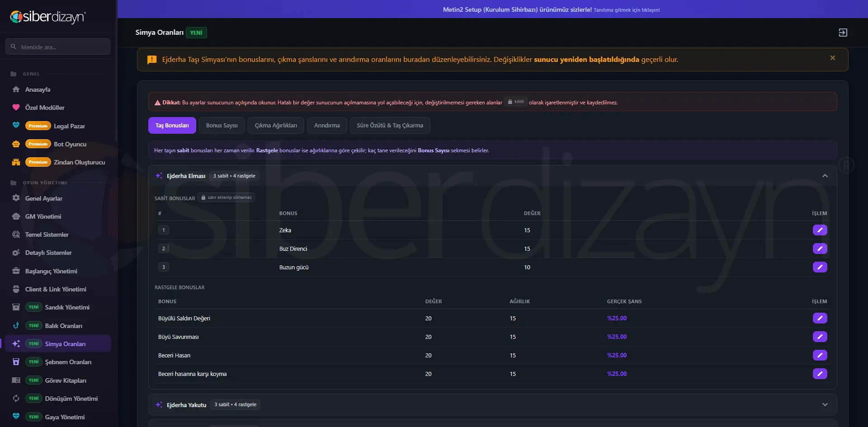Open the GM Yönetimi menu entry
The image size is (868, 427).
coord(58,216)
